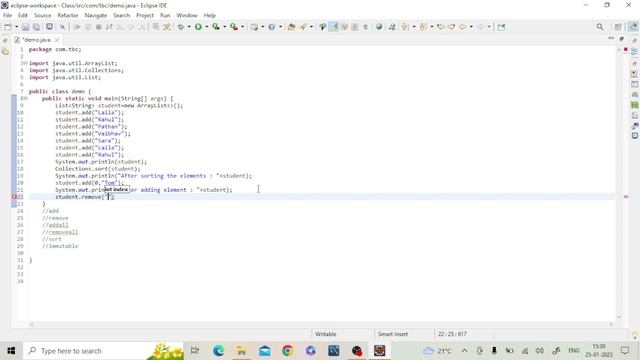Open the Window menu

point(187,15)
